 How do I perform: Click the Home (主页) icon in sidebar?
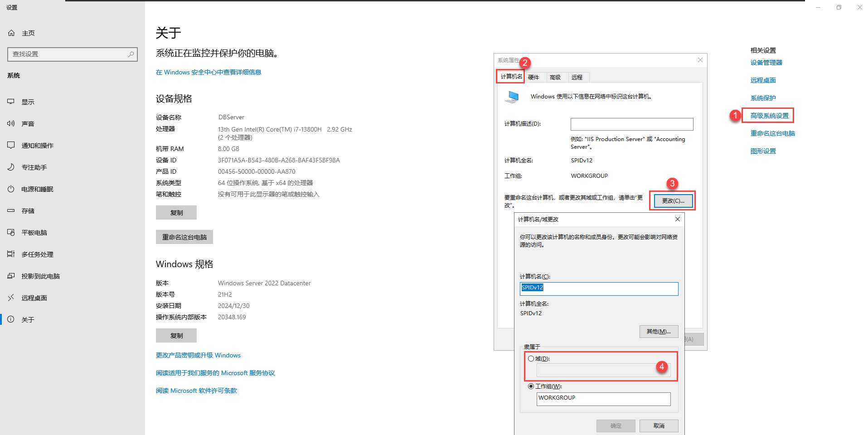point(11,33)
